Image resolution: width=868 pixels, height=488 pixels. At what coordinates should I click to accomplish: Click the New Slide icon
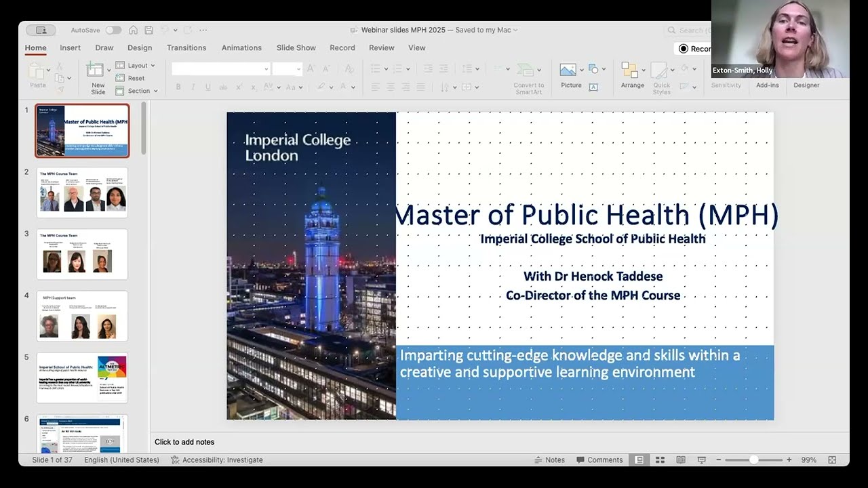96,70
